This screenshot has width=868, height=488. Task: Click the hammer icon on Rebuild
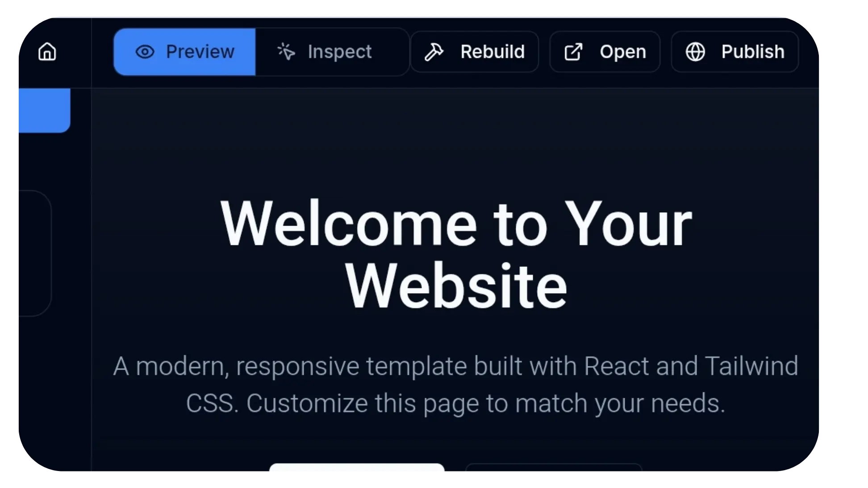434,52
